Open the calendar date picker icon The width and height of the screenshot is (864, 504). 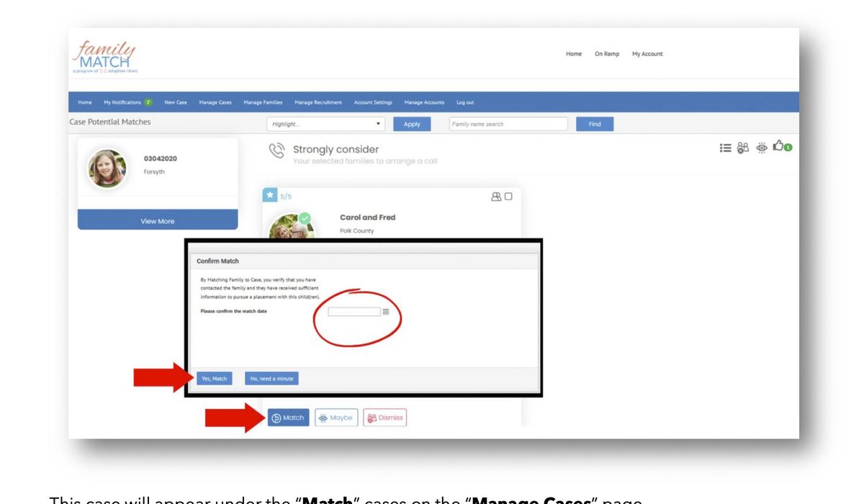coord(386,312)
